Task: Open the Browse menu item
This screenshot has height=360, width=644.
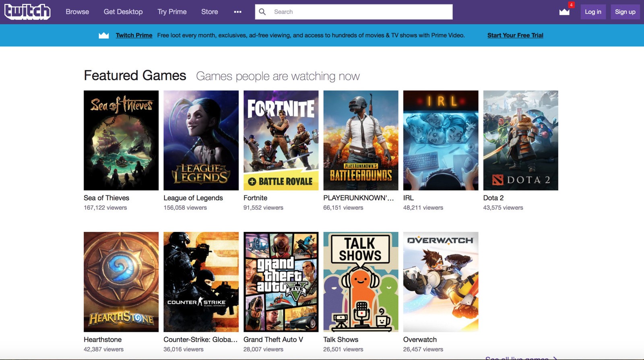Action: coord(77,12)
